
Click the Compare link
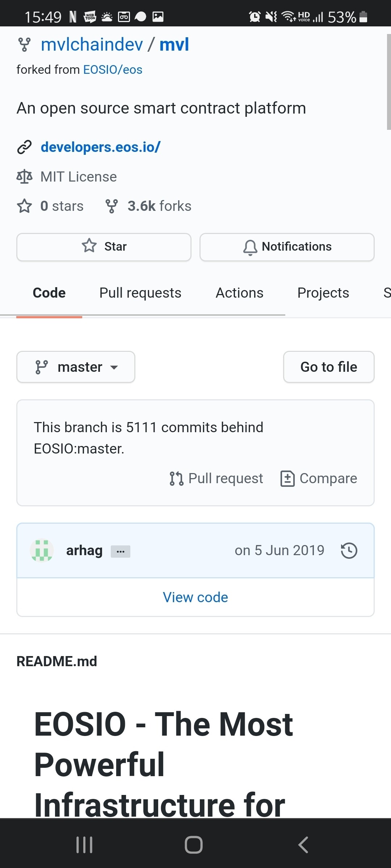pos(319,478)
